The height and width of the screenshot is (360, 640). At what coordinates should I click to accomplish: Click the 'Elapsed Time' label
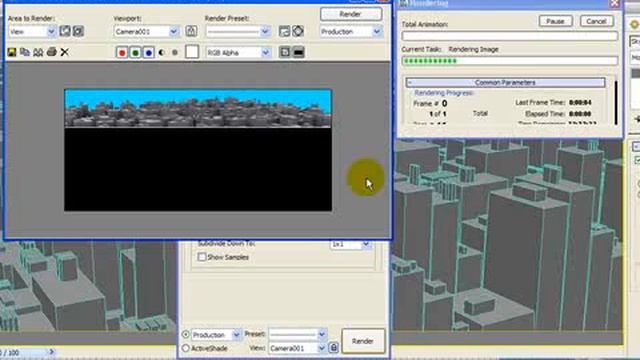(545, 113)
